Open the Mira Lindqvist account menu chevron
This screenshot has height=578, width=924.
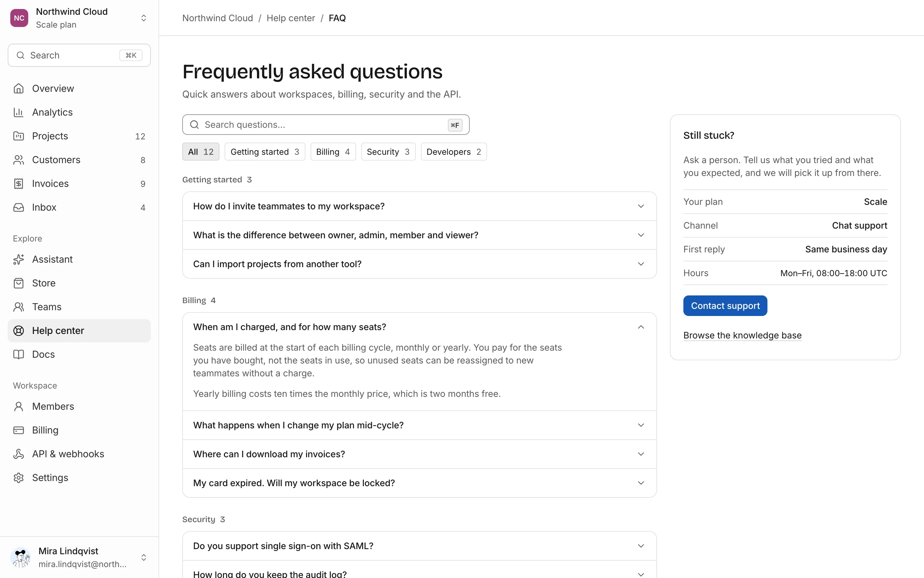coord(143,557)
